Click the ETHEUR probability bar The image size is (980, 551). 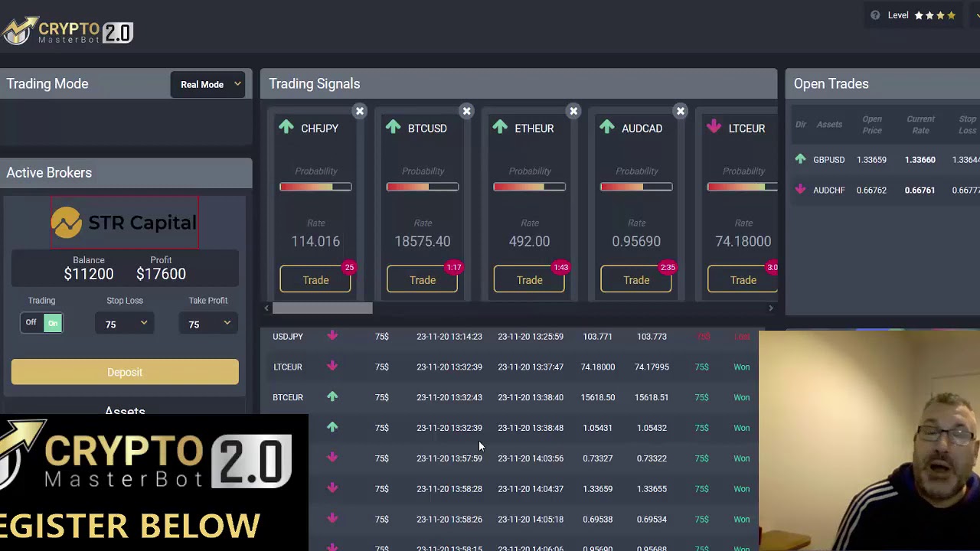529,187
